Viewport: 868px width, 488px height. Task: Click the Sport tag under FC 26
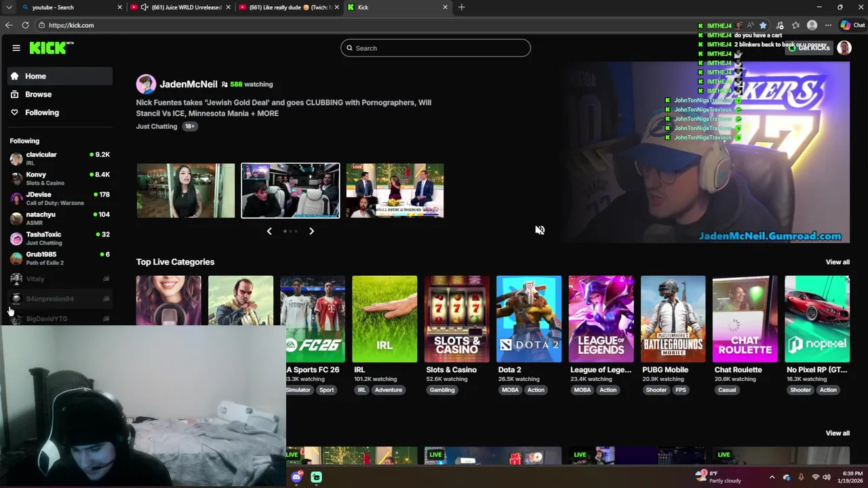(x=327, y=390)
